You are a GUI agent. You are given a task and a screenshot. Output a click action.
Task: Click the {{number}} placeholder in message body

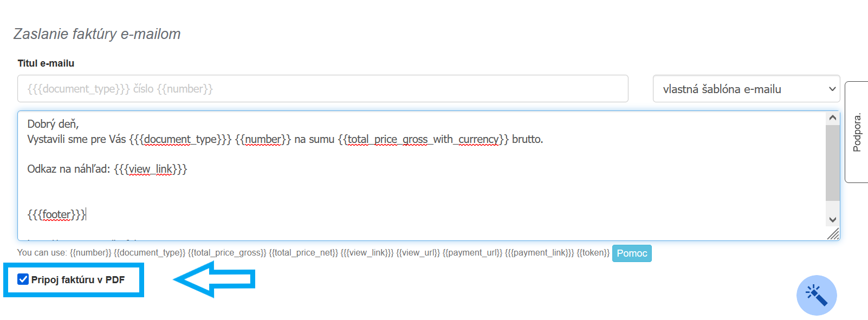(263, 139)
